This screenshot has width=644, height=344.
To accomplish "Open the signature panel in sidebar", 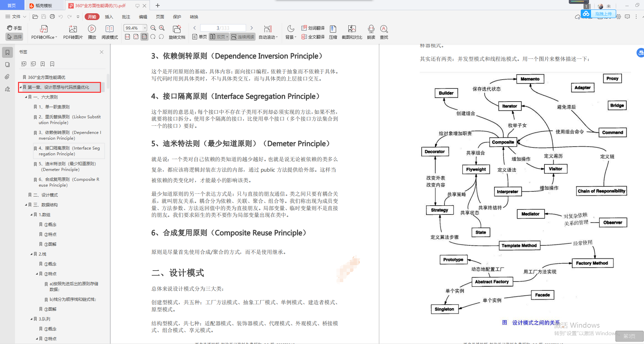I will point(7,89).
